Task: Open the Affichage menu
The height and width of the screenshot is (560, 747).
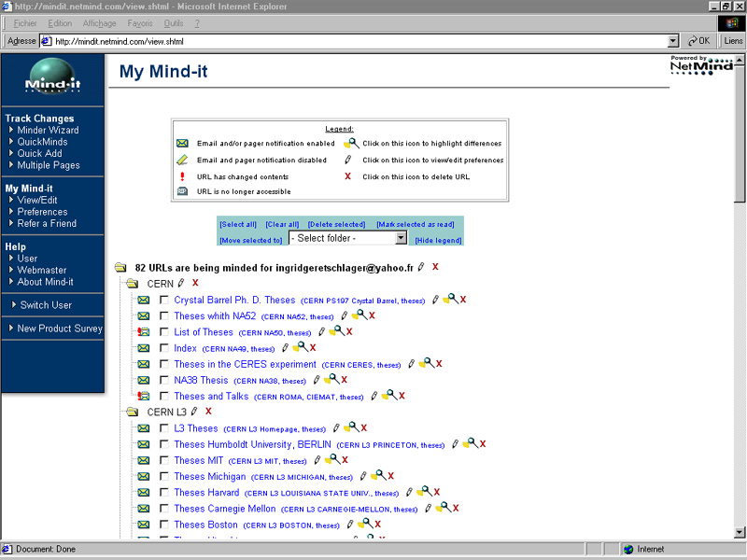Action: click(99, 23)
